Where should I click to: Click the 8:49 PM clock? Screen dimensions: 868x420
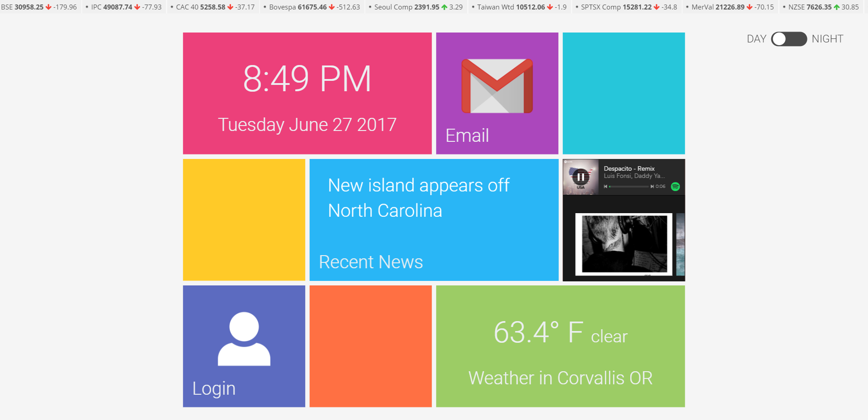pyautogui.click(x=307, y=79)
